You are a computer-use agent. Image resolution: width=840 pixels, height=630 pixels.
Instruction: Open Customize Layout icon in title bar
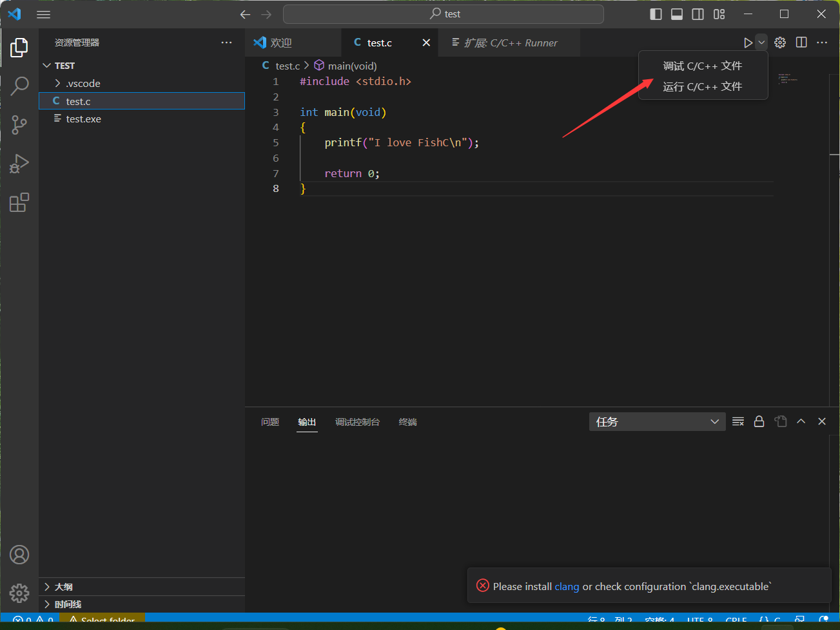tap(719, 14)
